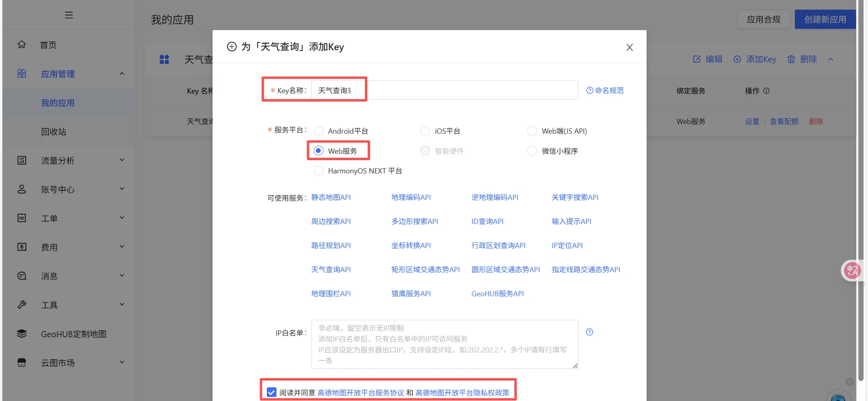Click the plus circle icon beside 添加Key
This screenshot has width=868, height=401.
click(737, 59)
